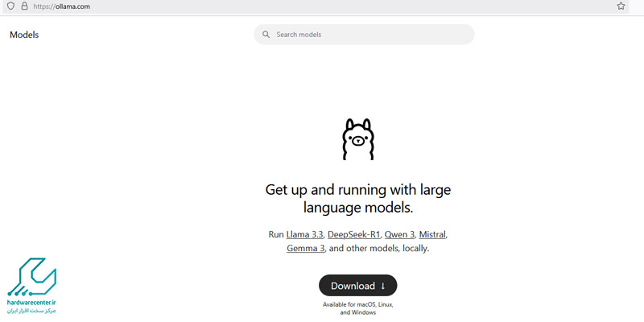Open the Llama 3.3 model link

(x=305, y=235)
